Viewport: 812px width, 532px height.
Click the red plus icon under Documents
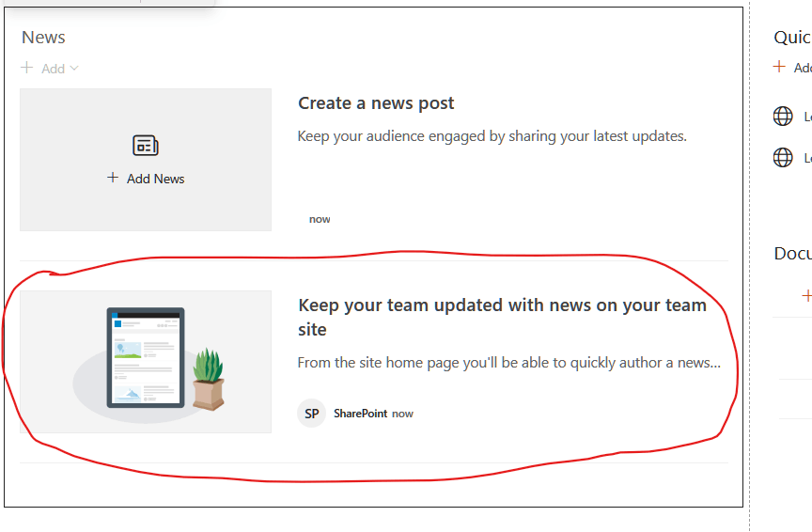pos(806,296)
